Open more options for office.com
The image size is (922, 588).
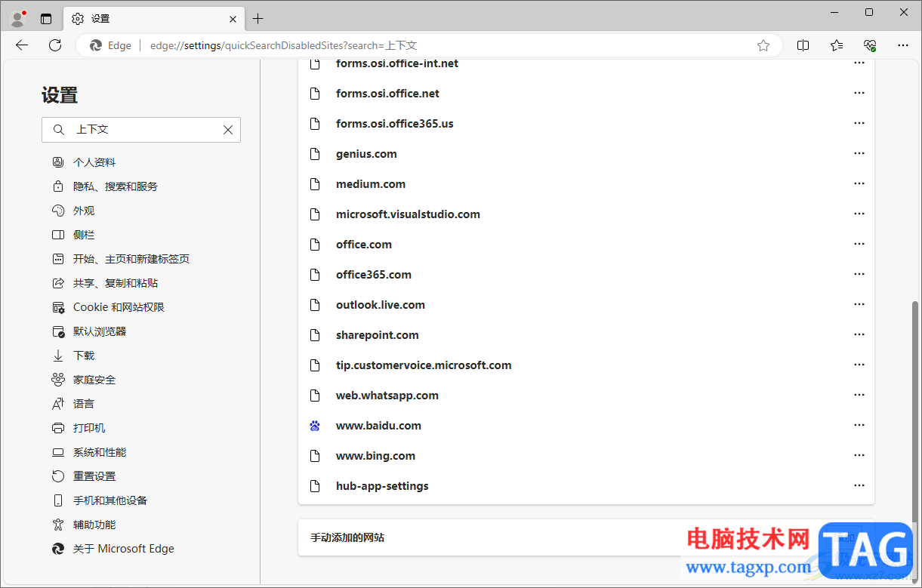click(x=859, y=244)
